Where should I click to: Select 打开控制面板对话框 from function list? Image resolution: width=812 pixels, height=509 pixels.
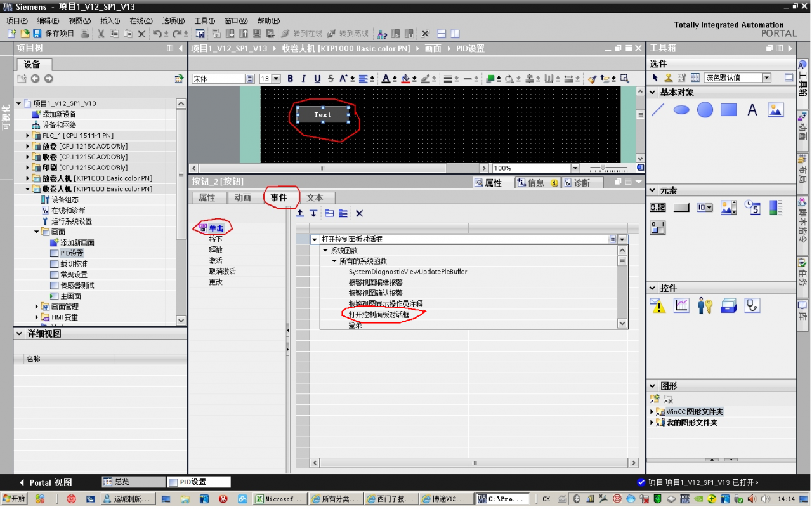379,315
